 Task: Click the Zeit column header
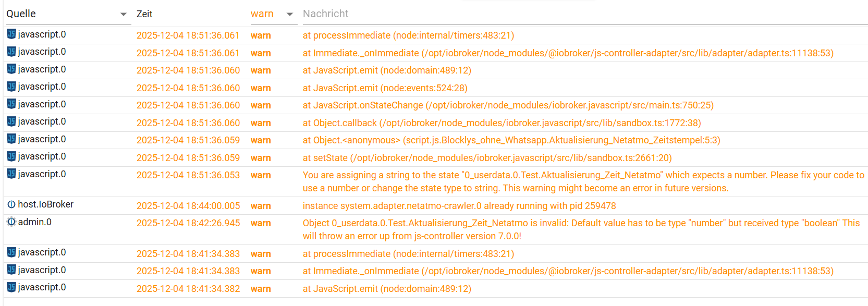tap(144, 14)
